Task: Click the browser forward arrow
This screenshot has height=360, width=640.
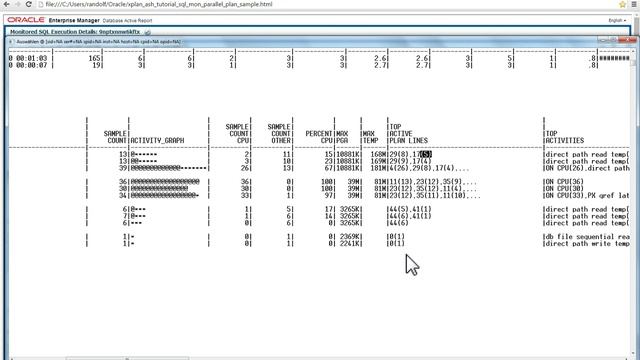Action: coord(18,4)
